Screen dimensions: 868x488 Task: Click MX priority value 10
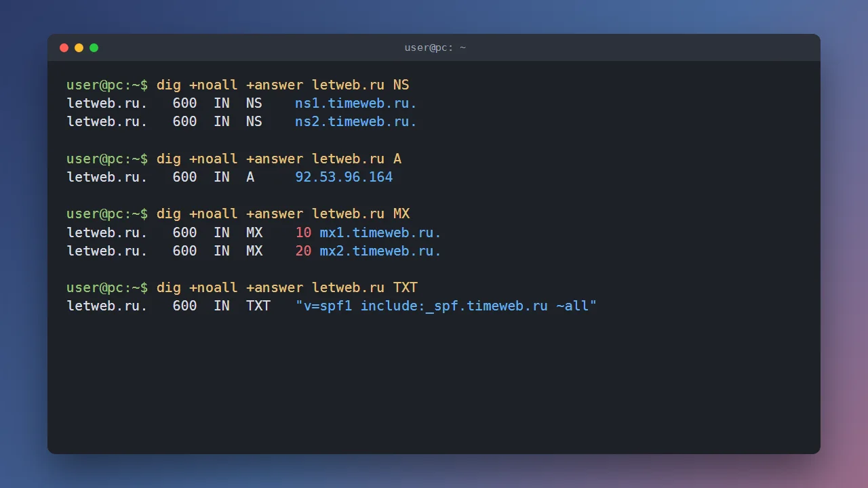point(303,232)
